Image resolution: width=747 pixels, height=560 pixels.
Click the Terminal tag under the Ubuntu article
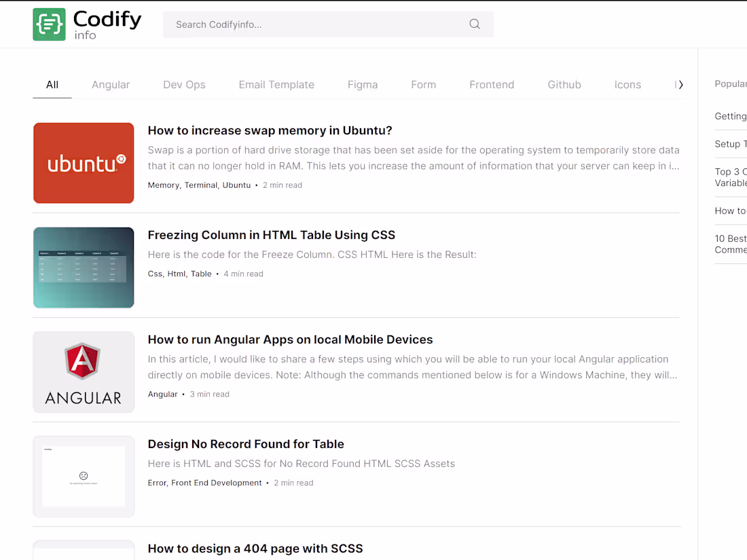pos(201,185)
